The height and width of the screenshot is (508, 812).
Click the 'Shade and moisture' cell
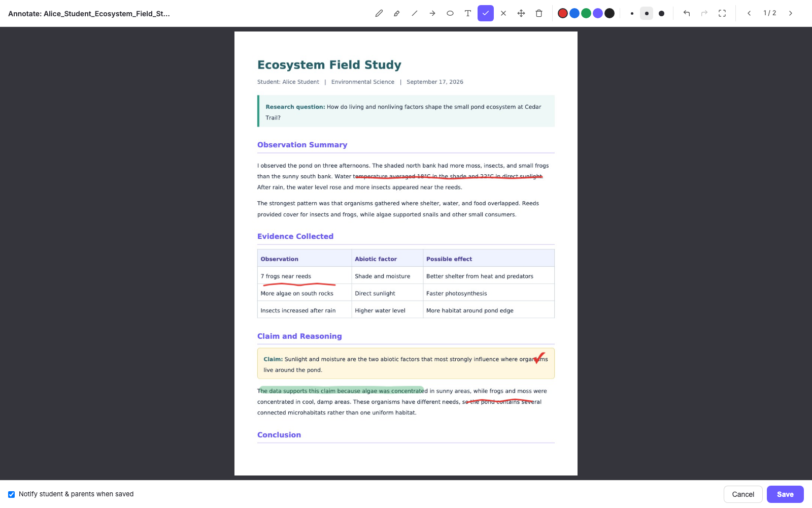pyautogui.click(x=388, y=276)
